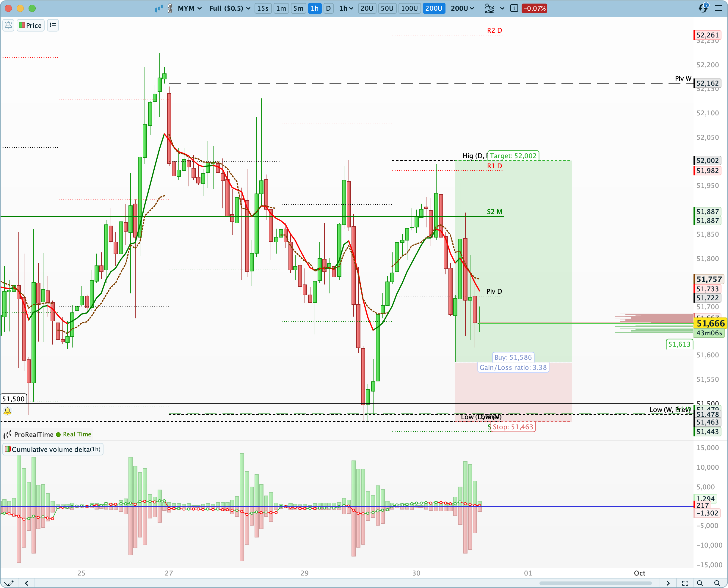Open the indicators chart icon

(489, 8)
